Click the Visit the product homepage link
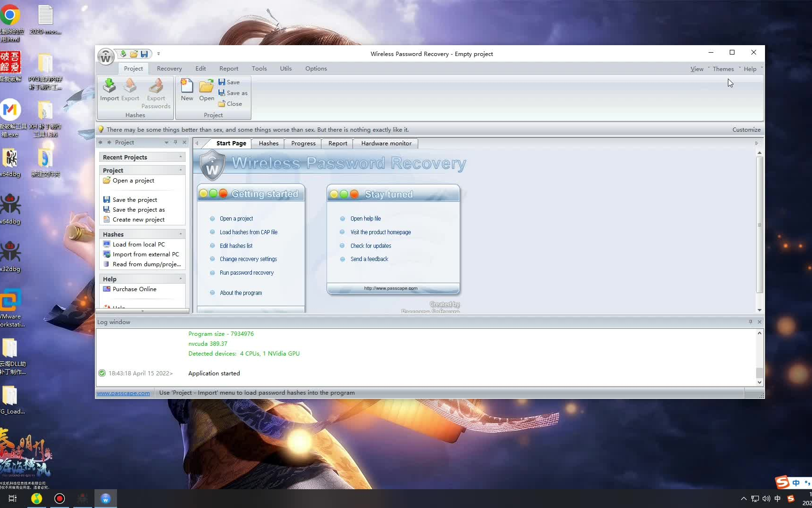 click(380, 232)
